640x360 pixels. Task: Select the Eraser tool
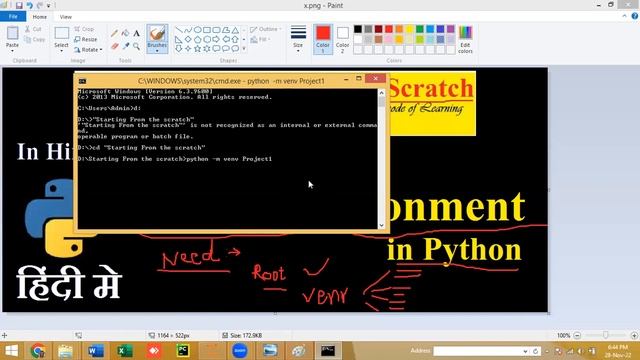tap(115, 46)
